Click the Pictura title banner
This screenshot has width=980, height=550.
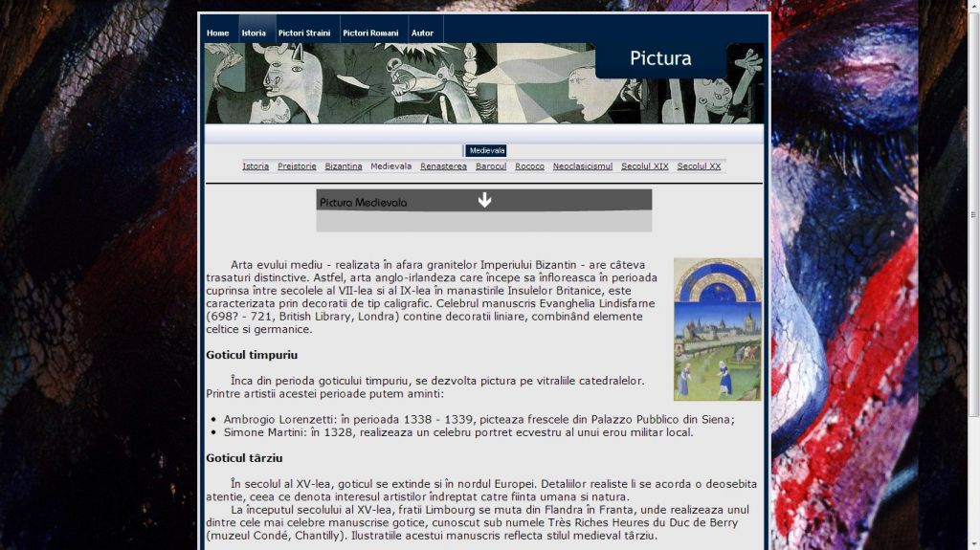coord(660,59)
